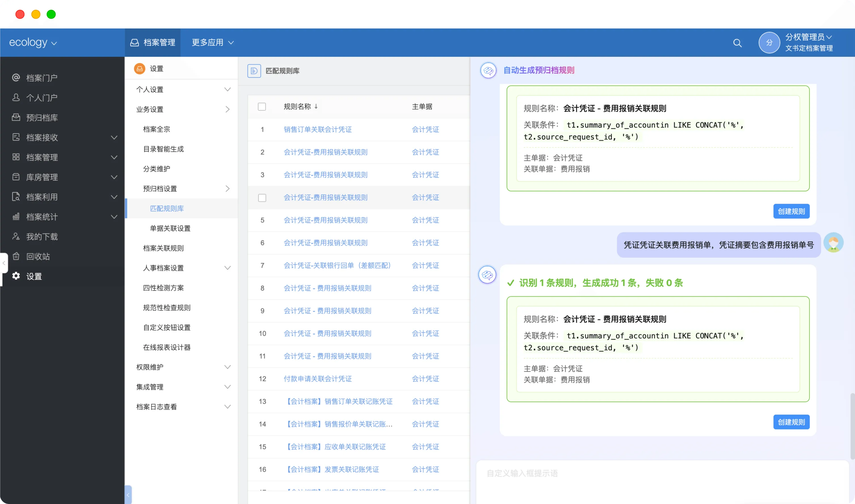Click the 档案利用 sidebar icon

pyautogui.click(x=16, y=197)
